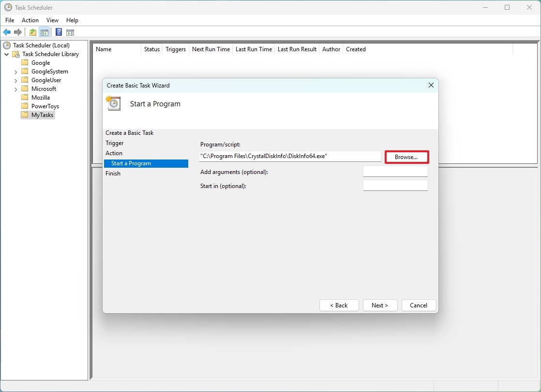Focus the Start in input field
The width and height of the screenshot is (541, 392).
395,186
